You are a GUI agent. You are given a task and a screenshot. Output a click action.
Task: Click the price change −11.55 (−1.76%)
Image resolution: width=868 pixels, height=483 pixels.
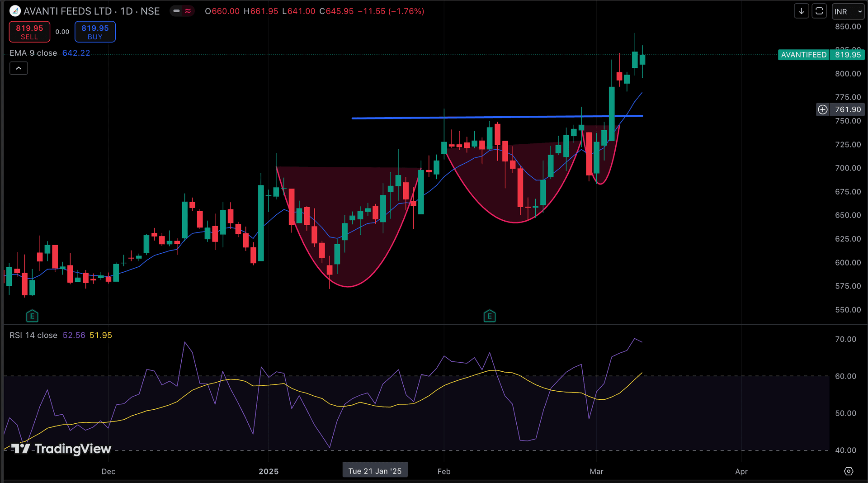coord(391,11)
